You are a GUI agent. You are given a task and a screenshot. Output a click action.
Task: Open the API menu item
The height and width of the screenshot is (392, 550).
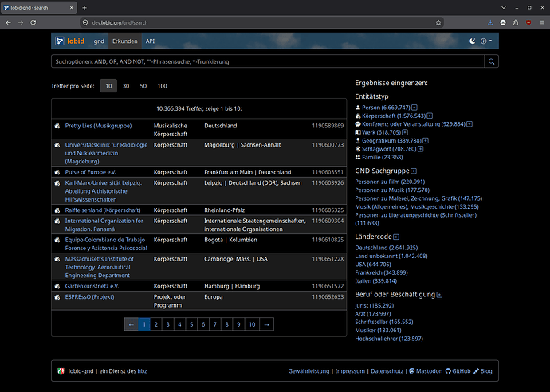point(150,41)
